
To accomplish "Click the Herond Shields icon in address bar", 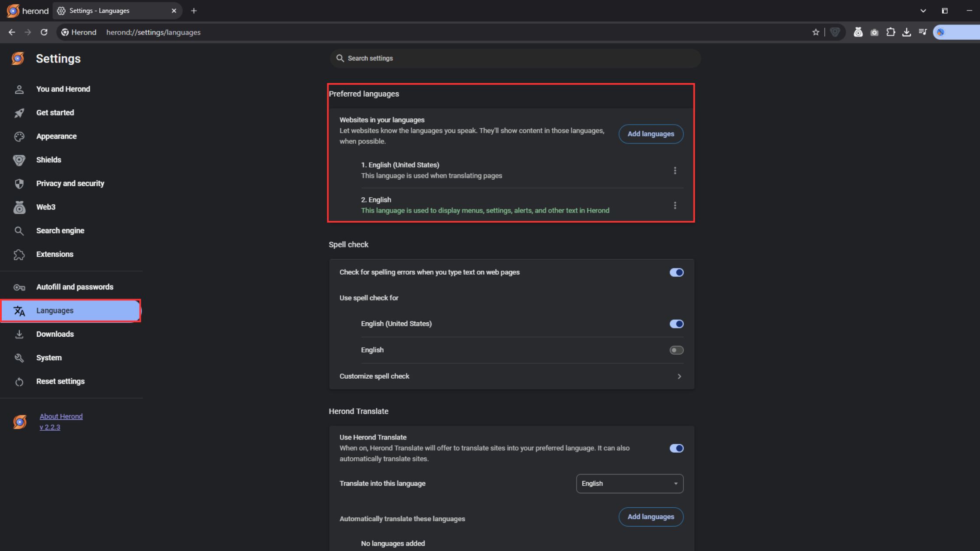I will pos(835,32).
